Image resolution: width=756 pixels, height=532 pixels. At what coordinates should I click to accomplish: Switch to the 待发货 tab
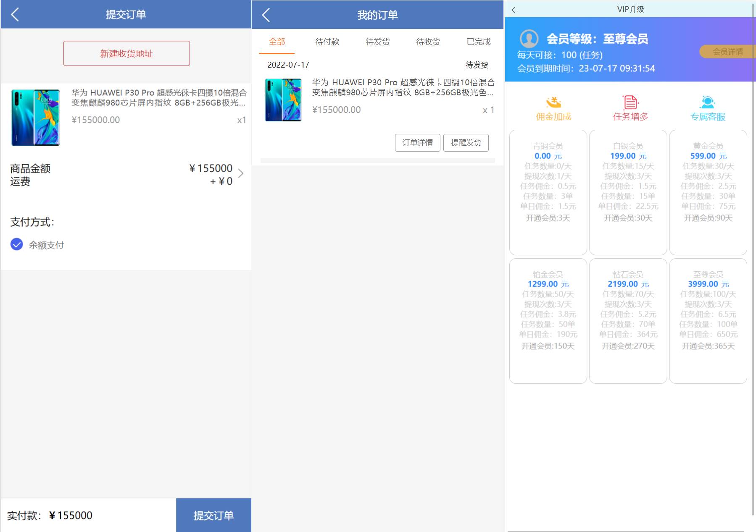point(377,42)
